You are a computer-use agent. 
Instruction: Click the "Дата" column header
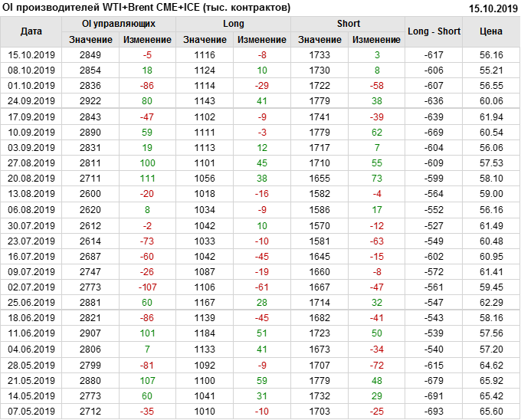(x=31, y=31)
